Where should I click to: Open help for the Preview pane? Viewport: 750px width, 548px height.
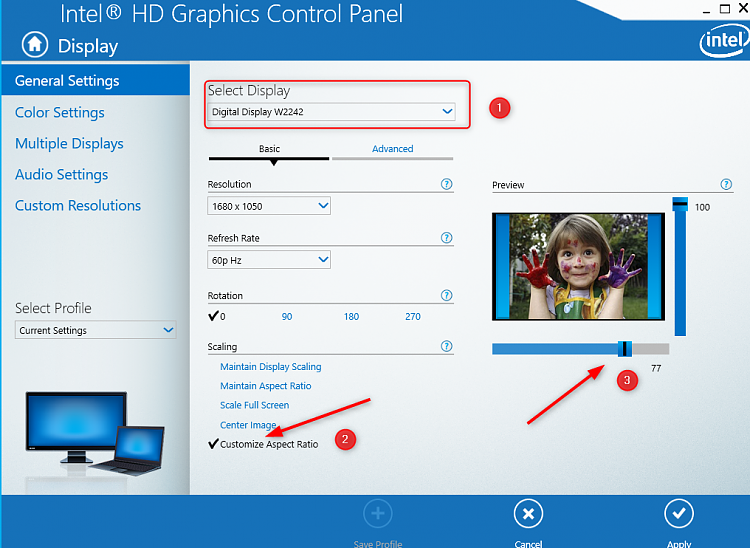point(726,184)
